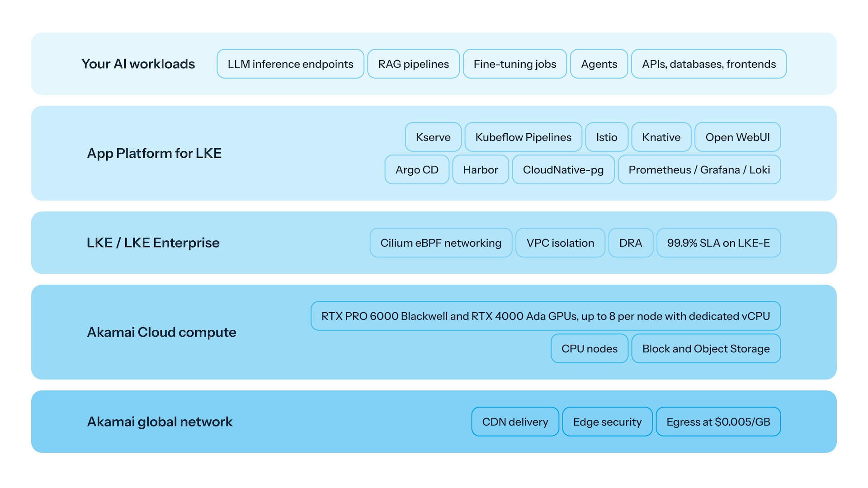
Task: Click the Edge security pill
Action: coord(608,422)
